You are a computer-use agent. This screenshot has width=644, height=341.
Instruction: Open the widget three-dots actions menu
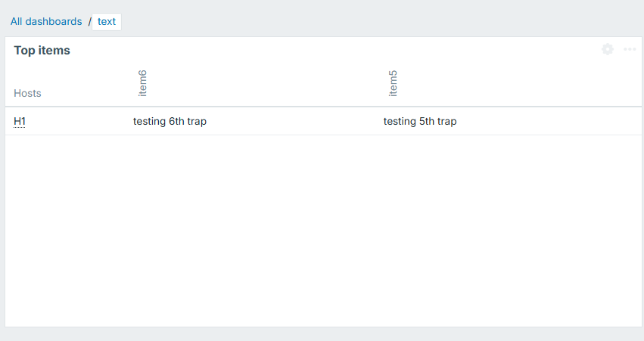[630, 49]
